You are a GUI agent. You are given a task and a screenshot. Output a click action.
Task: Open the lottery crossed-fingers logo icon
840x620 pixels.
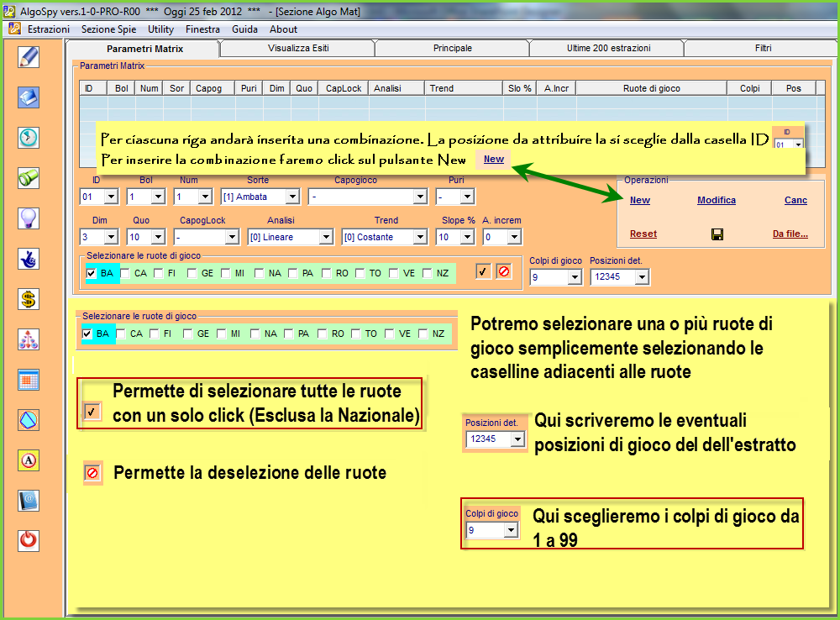coord(29,259)
